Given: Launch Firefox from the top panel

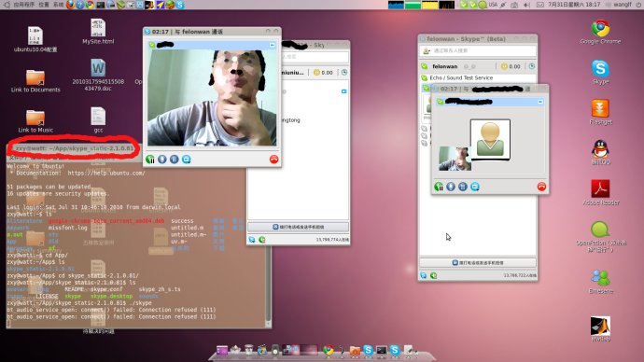Looking at the screenshot, I should pyautogui.click(x=71, y=5).
